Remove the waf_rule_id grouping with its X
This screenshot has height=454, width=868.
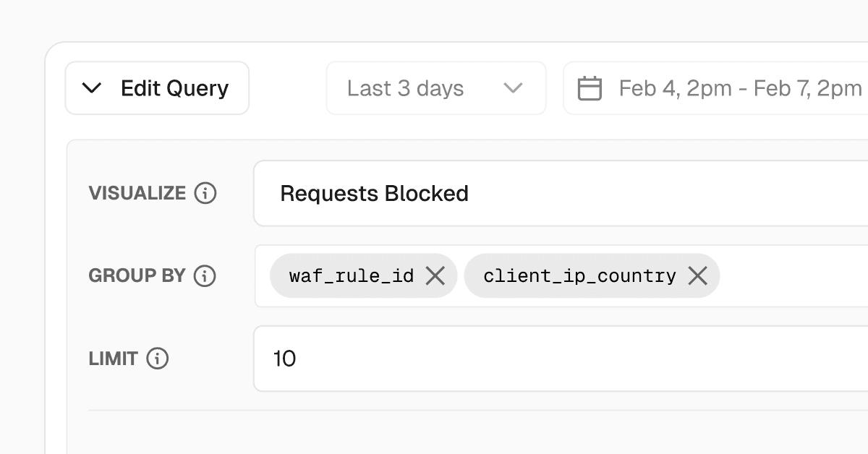point(435,275)
